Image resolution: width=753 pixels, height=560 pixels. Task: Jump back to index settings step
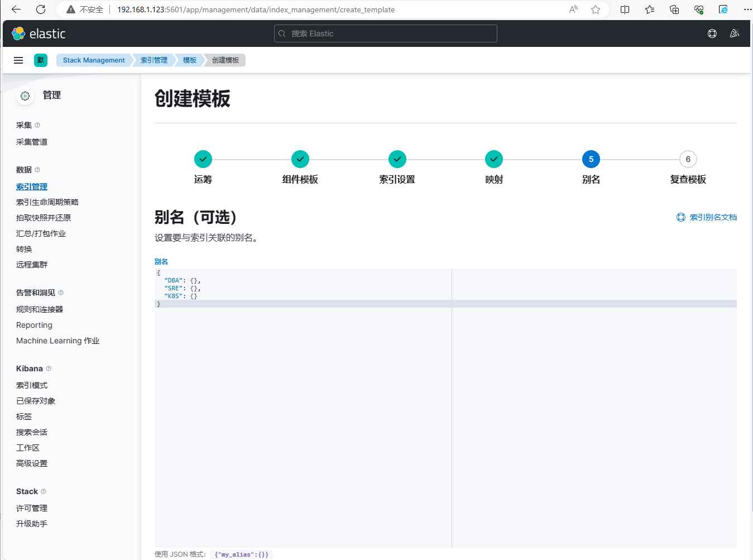point(397,160)
